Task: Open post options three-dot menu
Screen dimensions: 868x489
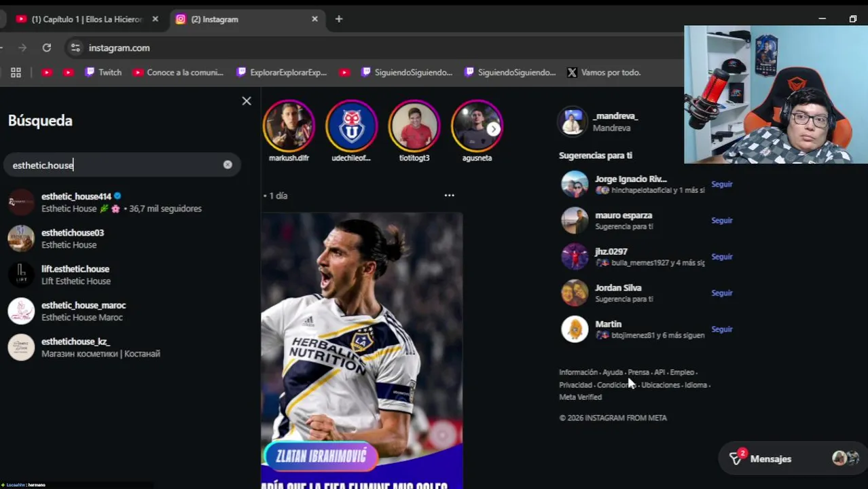Action: tap(449, 196)
